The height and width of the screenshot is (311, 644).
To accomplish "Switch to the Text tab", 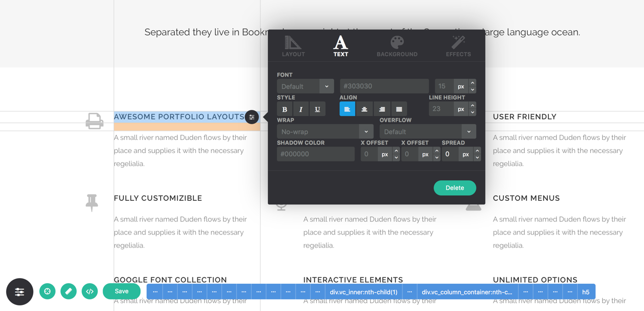I will [340, 46].
